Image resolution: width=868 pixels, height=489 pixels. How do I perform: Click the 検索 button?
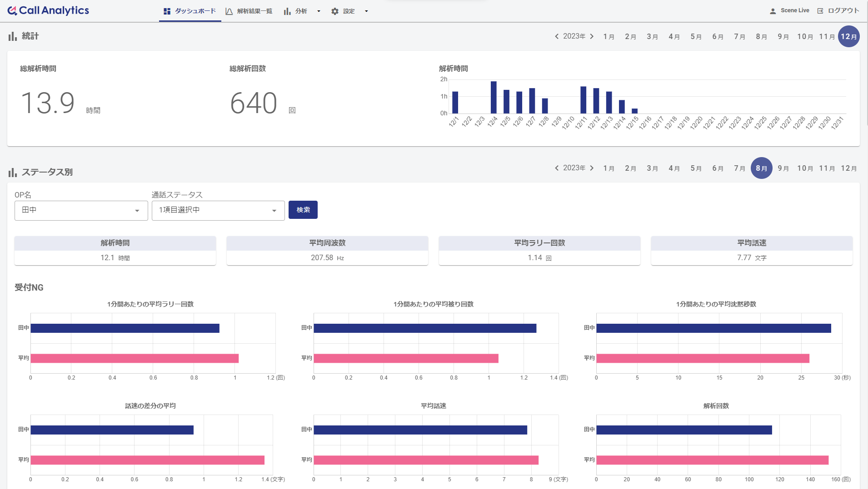tap(303, 210)
